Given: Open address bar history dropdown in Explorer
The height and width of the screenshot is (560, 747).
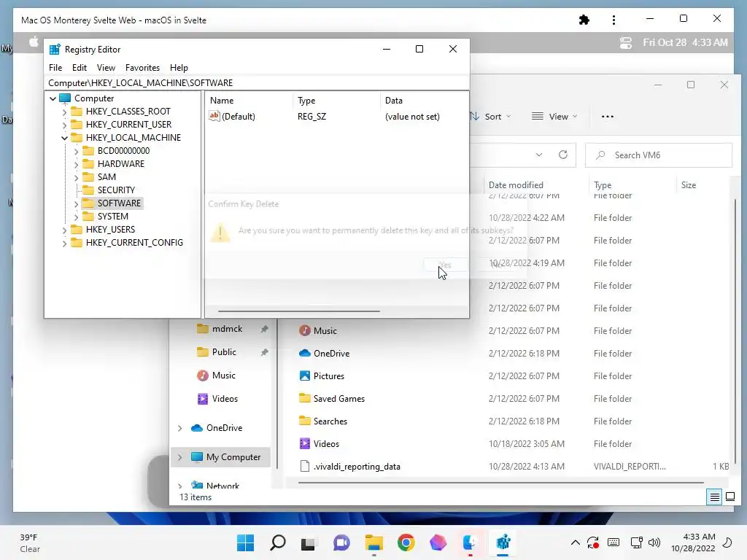Looking at the screenshot, I should click(x=539, y=155).
